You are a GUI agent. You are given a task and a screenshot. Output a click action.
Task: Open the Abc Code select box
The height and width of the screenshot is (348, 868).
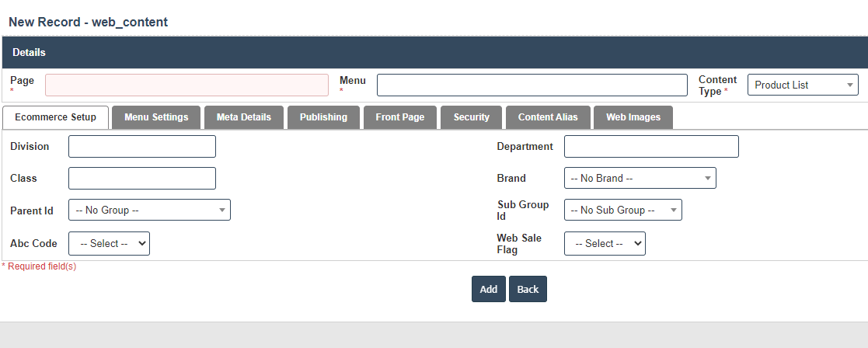point(109,244)
